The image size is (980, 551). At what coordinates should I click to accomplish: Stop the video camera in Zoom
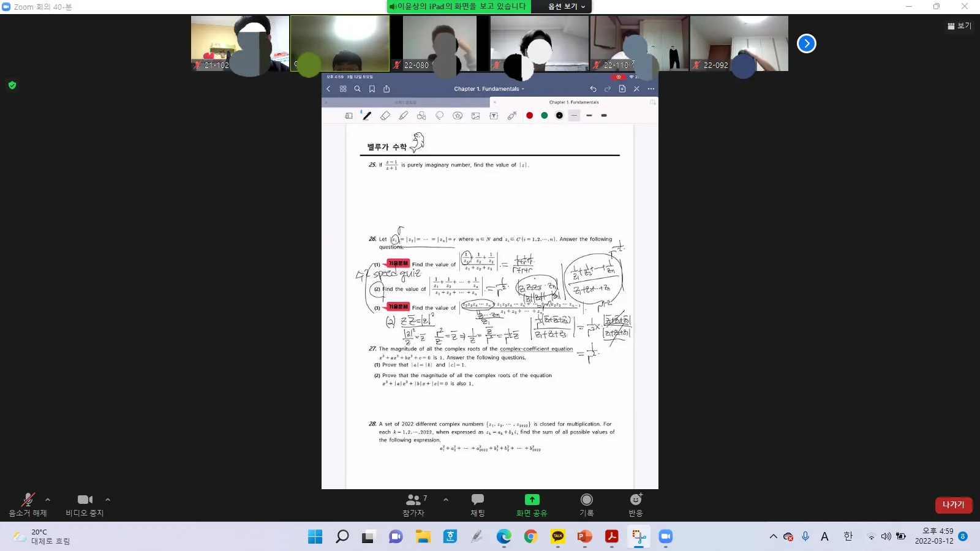click(x=85, y=505)
